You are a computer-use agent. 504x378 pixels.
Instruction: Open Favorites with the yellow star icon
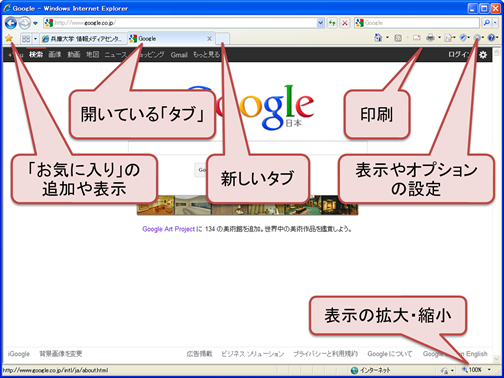pyautogui.click(x=9, y=38)
